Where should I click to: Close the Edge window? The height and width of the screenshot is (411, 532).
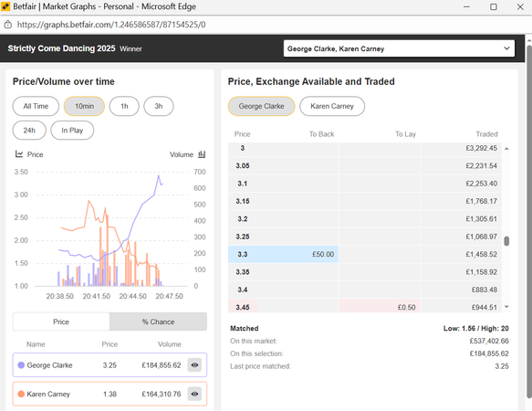(520, 6)
